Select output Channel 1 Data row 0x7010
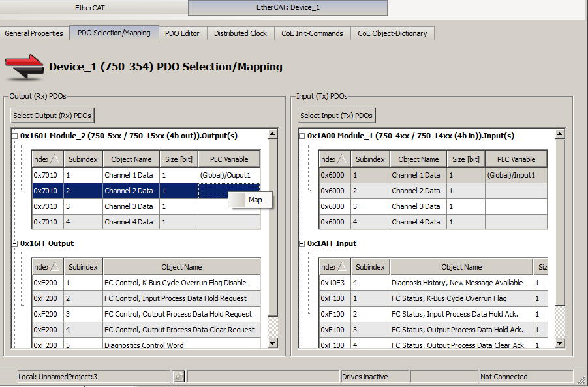588x387 pixels. tap(146, 175)
